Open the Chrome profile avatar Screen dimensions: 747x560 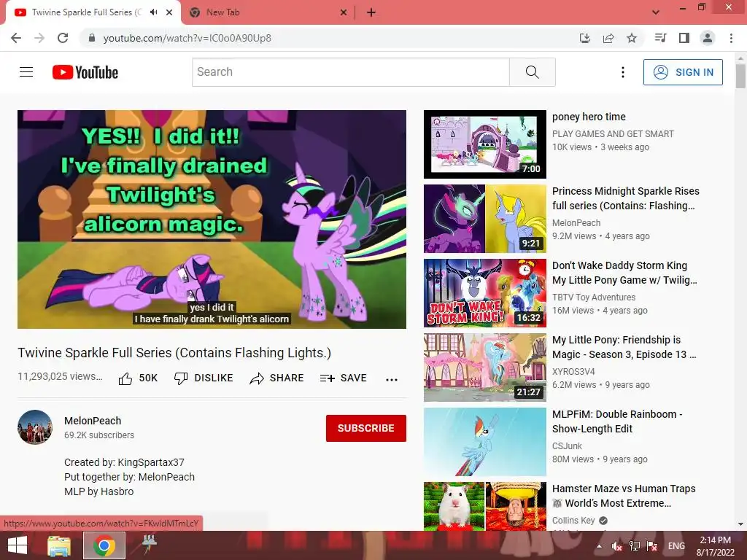708,38
